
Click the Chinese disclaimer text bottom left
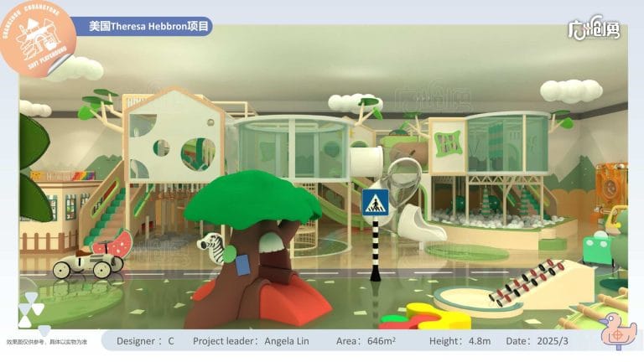coord(47,343)
